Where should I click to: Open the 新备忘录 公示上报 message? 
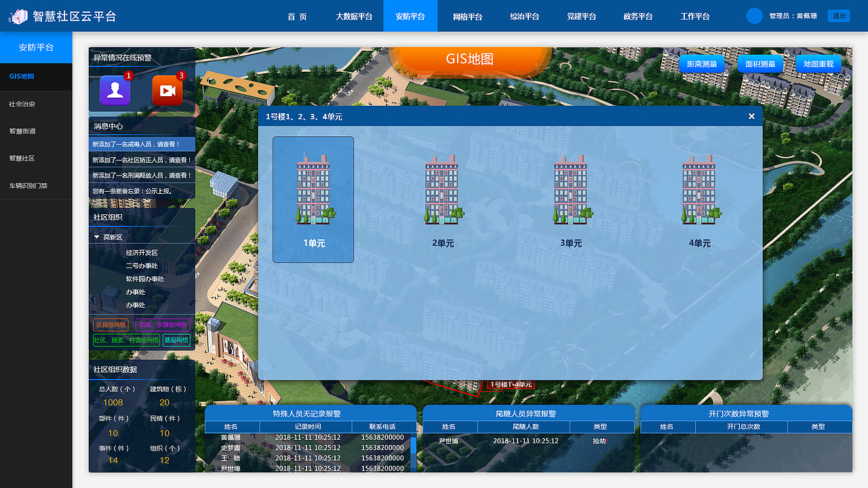coord(142,191)
